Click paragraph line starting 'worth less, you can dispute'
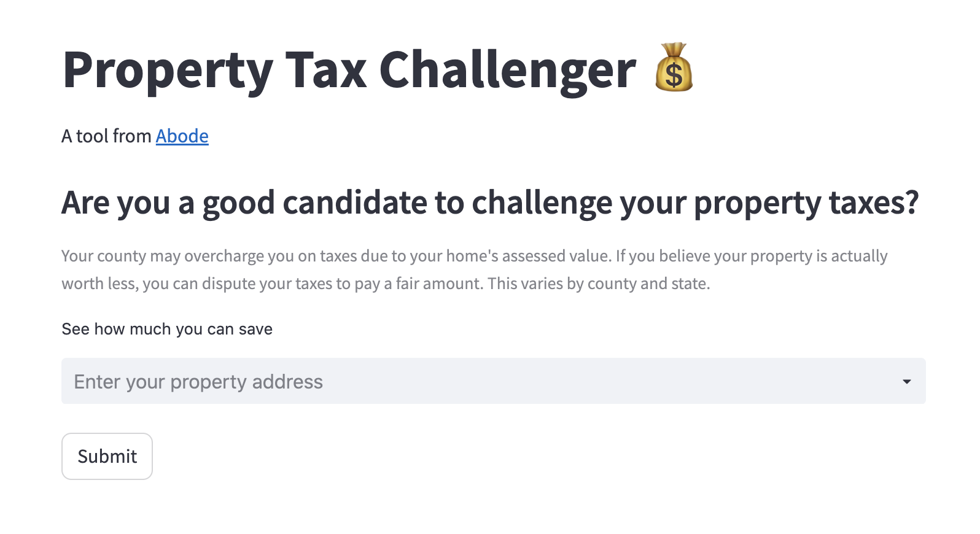 point(386,284)
